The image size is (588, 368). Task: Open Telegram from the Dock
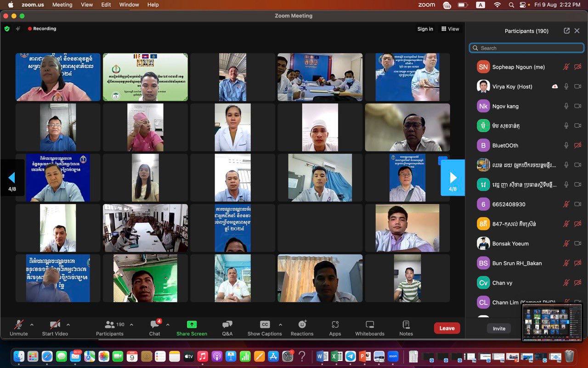point(351,356)
